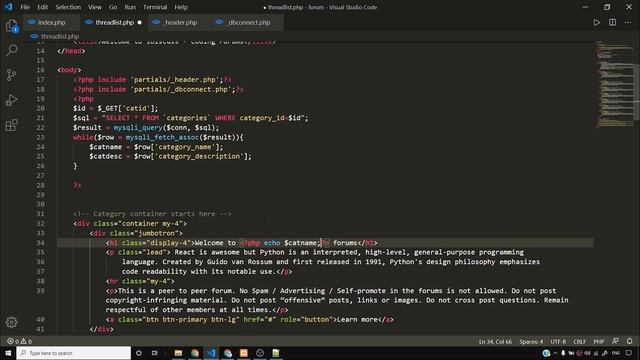The width and height of the screenshot is (640, 360).
Task: Click PHP language mode in status bar
Action: click(599, 342)
